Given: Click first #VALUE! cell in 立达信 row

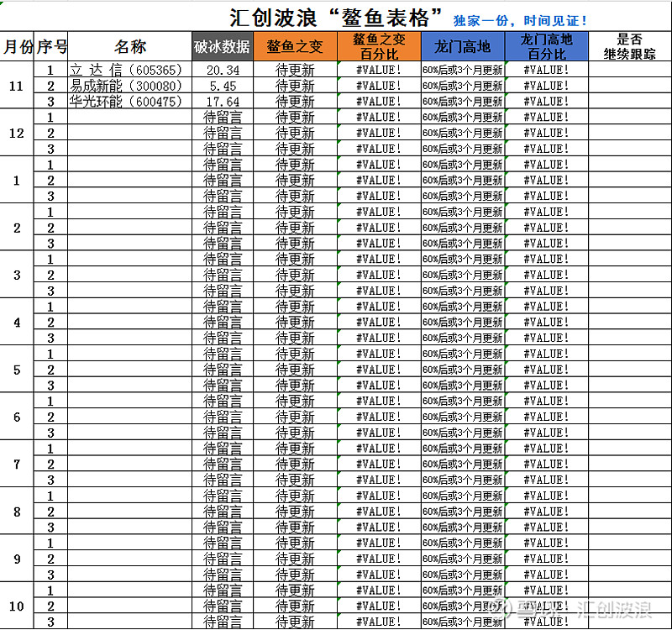Looking at the screenshot, I should [380, 70].
